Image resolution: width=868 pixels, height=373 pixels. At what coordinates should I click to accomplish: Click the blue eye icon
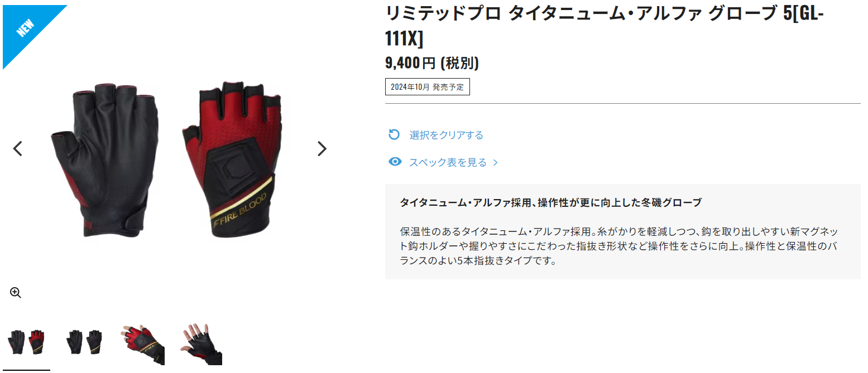coord(395,162)
